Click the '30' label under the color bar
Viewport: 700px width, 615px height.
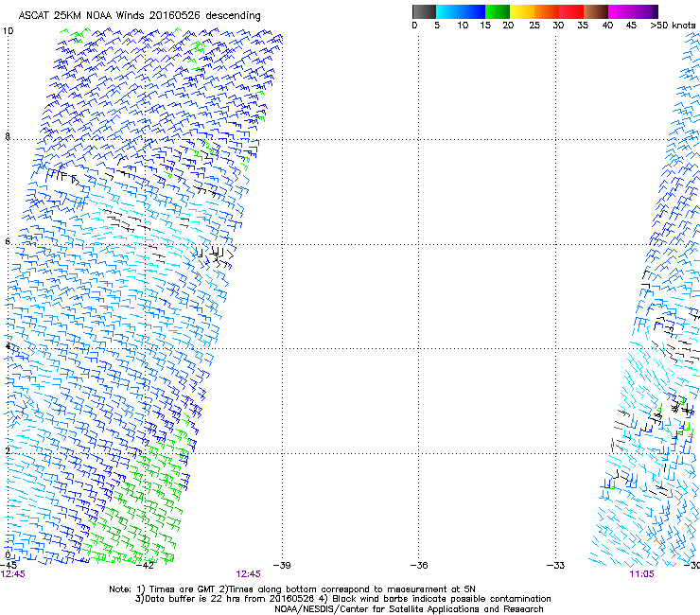coord(558,26)
